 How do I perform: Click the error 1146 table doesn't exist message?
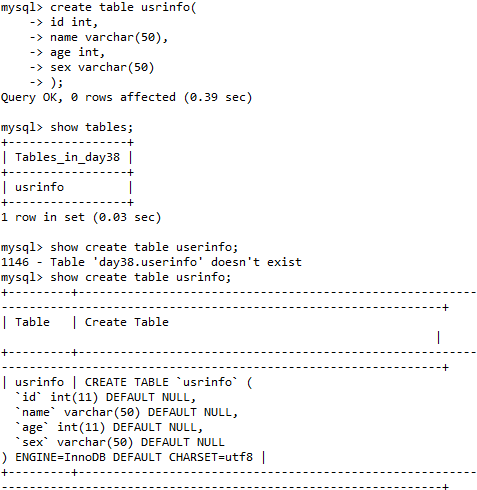click(151, 262)
